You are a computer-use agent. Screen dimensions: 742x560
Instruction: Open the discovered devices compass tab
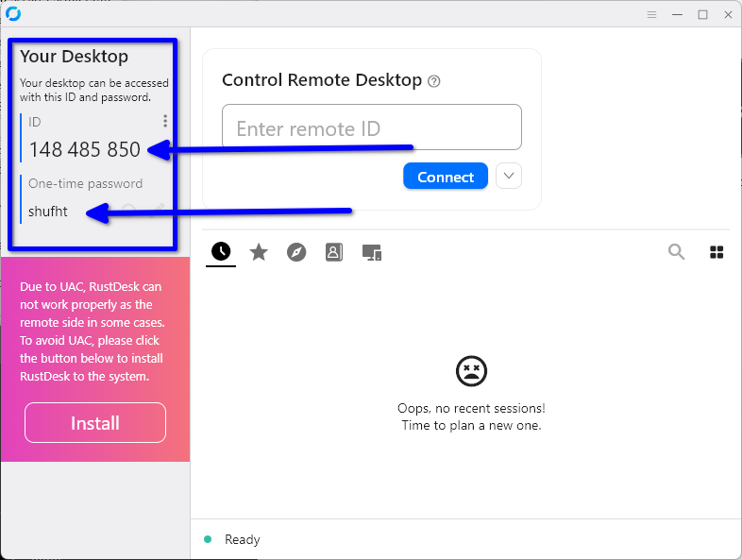coord(296,252)
